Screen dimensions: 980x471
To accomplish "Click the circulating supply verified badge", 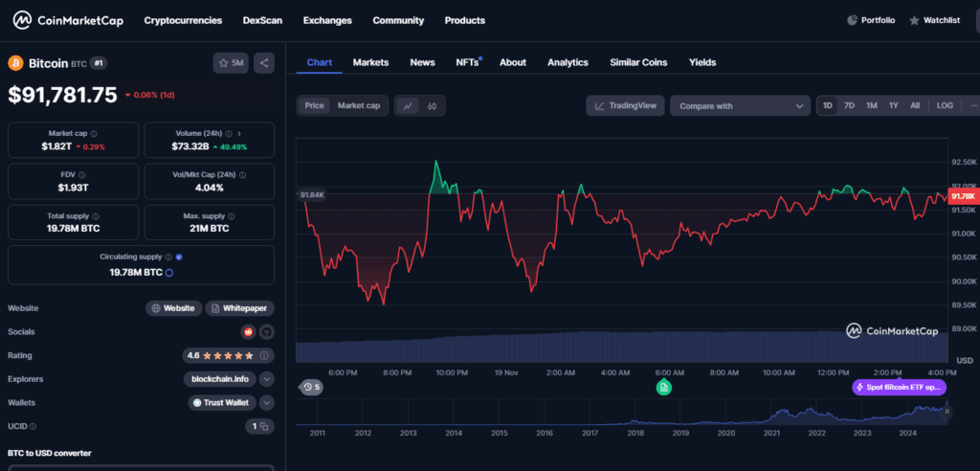I will 179,258.
